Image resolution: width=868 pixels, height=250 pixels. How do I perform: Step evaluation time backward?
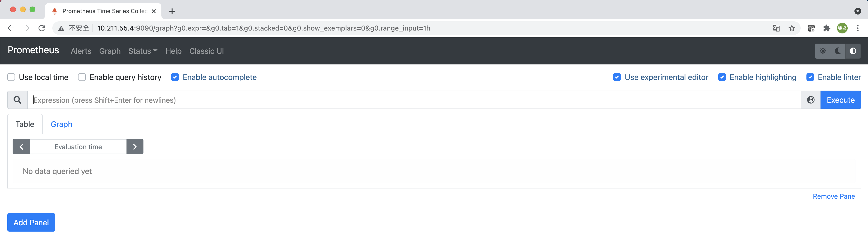click(21, 147)
